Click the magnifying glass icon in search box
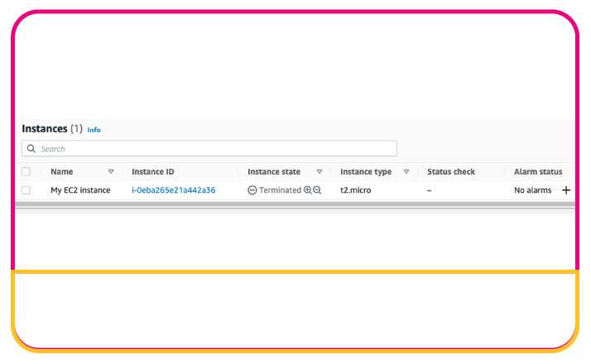Screen dimensions: 591x364 [x=31, y=149]
